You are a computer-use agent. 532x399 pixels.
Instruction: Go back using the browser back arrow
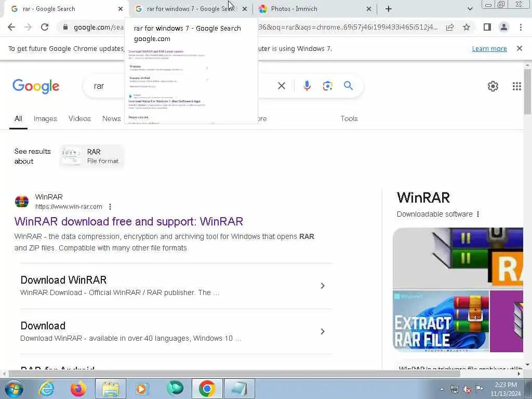point(11,27)
